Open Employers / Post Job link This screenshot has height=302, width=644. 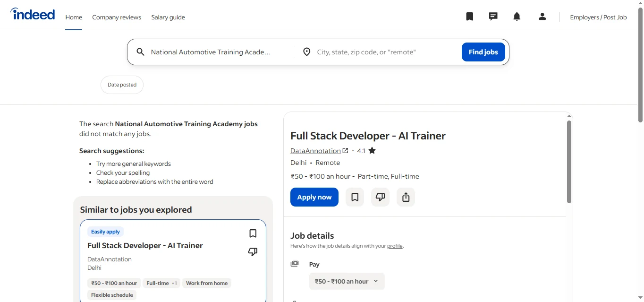(x=598, y=17)
